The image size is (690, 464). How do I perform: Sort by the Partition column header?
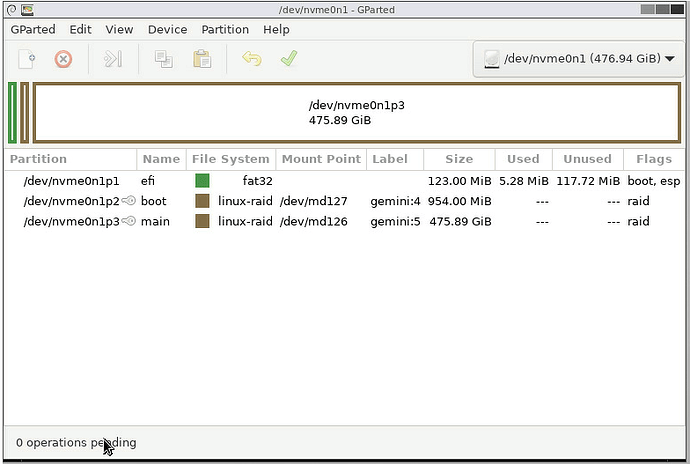point(71,159)
